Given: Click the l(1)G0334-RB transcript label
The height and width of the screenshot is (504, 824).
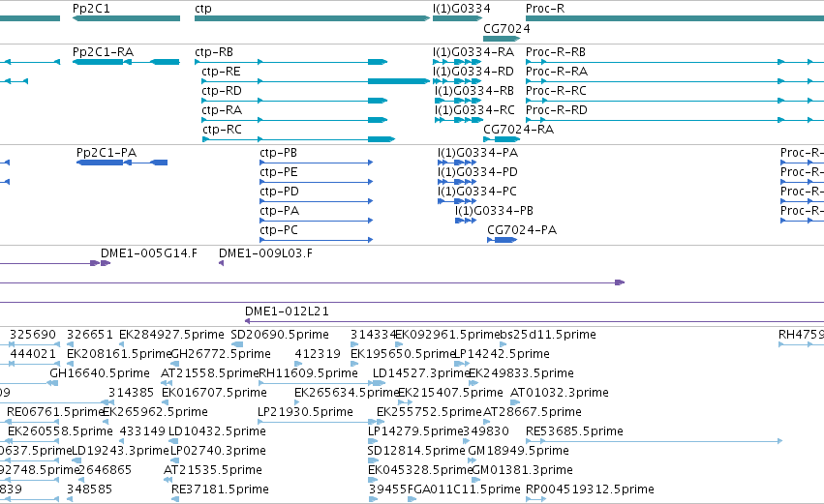Looking at the screenshot, I should point(474,91).
